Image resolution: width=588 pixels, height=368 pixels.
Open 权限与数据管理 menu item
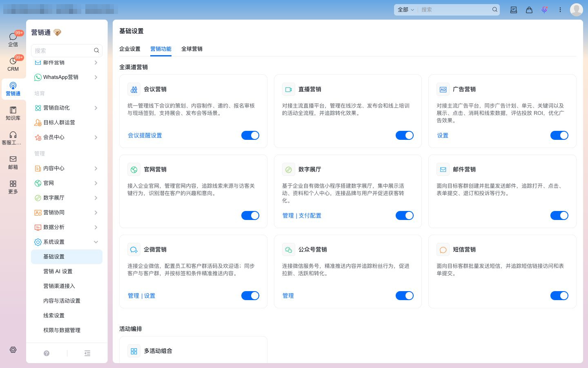click(x=67, y=330)
